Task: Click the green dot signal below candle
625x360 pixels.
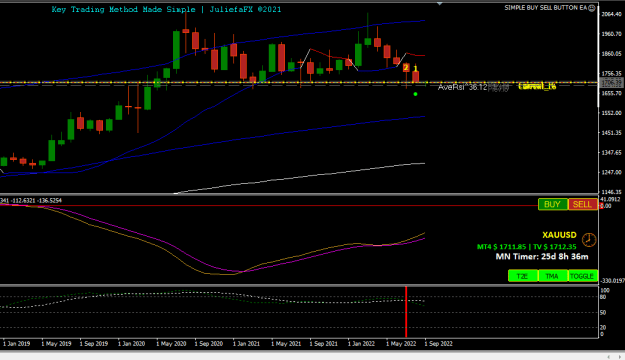Action: pos(415,94)
